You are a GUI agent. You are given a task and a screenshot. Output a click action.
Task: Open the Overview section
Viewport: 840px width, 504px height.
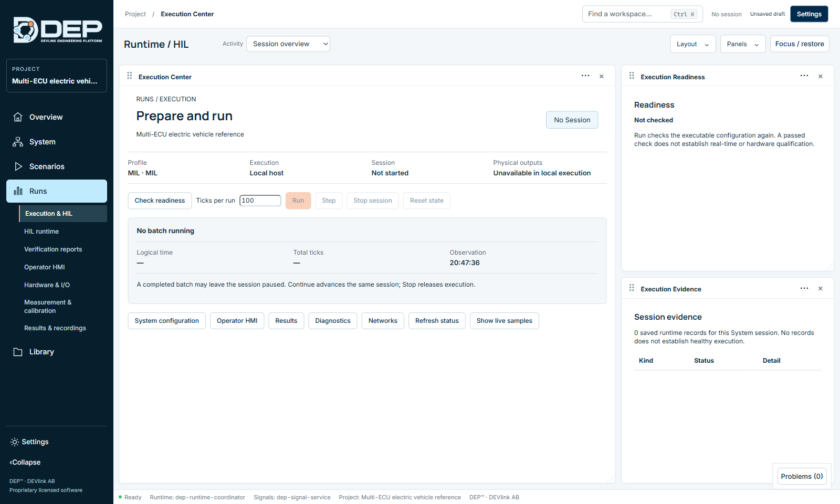pyautogui.click(x=57, y=117)
